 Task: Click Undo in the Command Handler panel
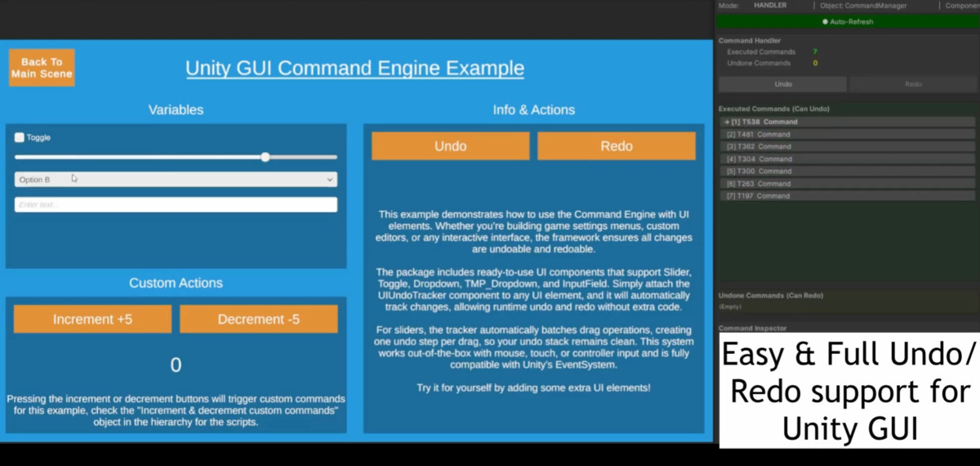tap(782, 84)
